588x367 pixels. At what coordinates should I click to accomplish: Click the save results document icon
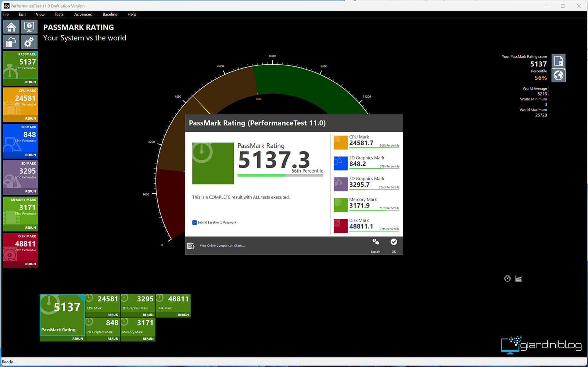pos(558,61)
